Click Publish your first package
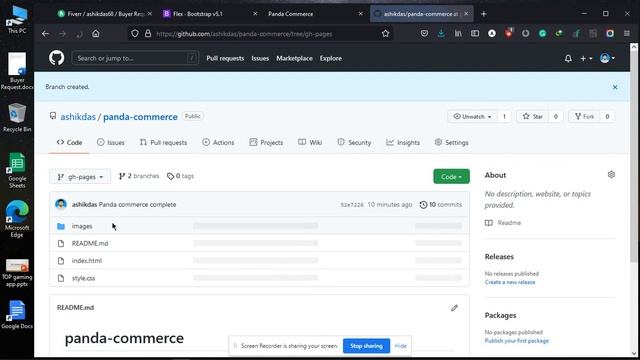This screenshot has height=360, width=640. 517,341
